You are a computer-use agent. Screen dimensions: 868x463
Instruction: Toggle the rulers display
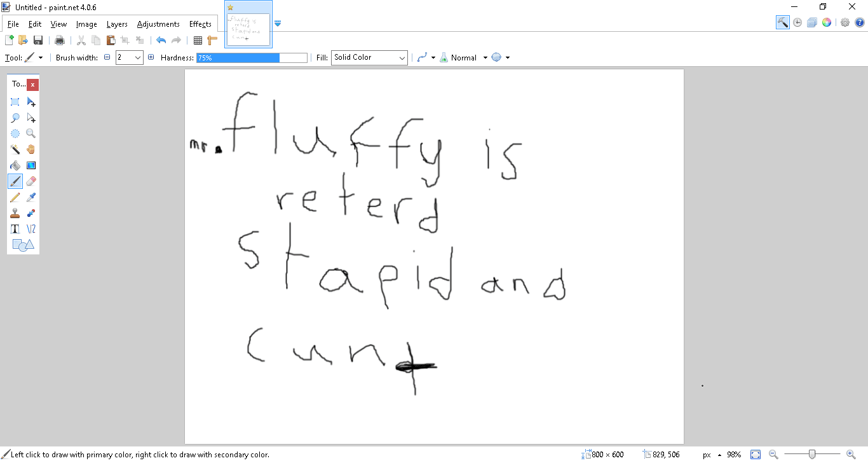pyautogui.click(x=212, y=40)
